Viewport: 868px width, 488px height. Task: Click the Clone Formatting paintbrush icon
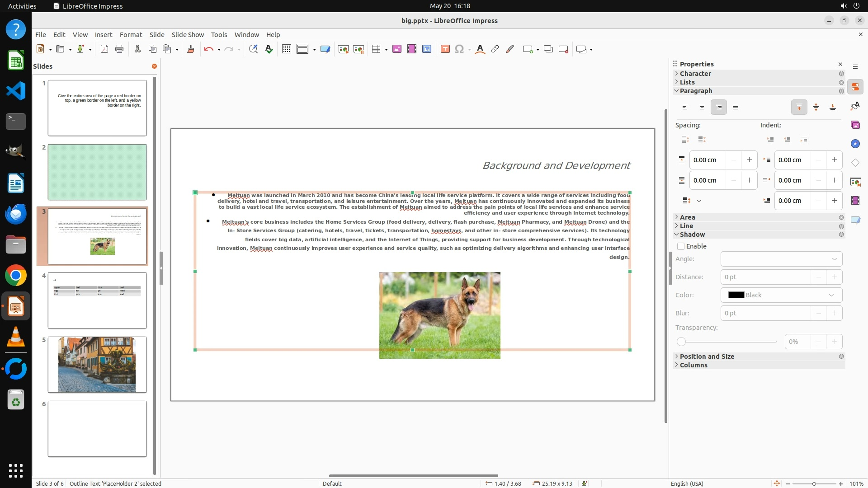[190, 49]
